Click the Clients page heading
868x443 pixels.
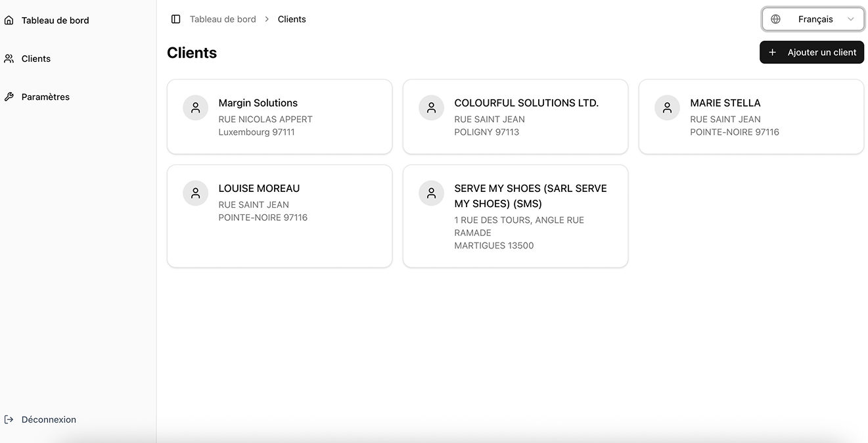(192, 53)
